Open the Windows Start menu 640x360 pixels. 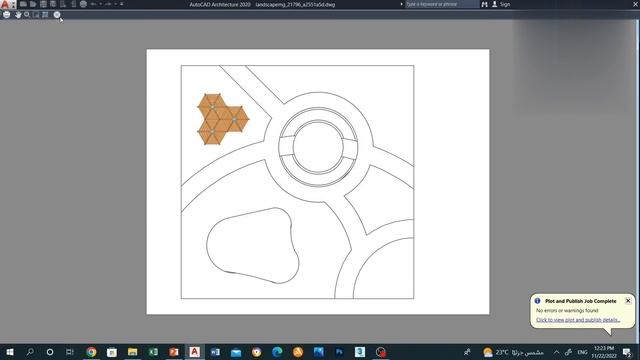pyautogui.click(x=10, y=352)
